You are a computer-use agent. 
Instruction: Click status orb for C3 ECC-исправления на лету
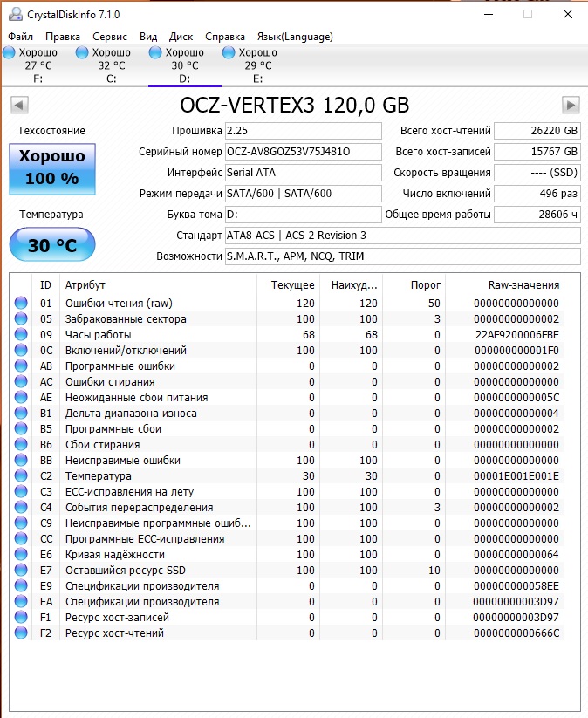tap(21, 491)
